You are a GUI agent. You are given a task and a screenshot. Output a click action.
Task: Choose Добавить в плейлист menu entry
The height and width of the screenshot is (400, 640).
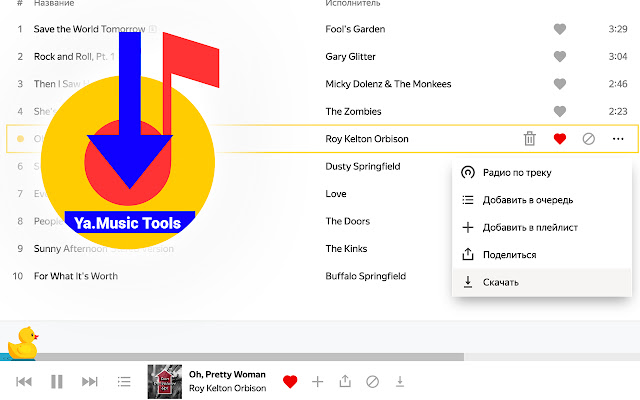[x=542, y=227]
